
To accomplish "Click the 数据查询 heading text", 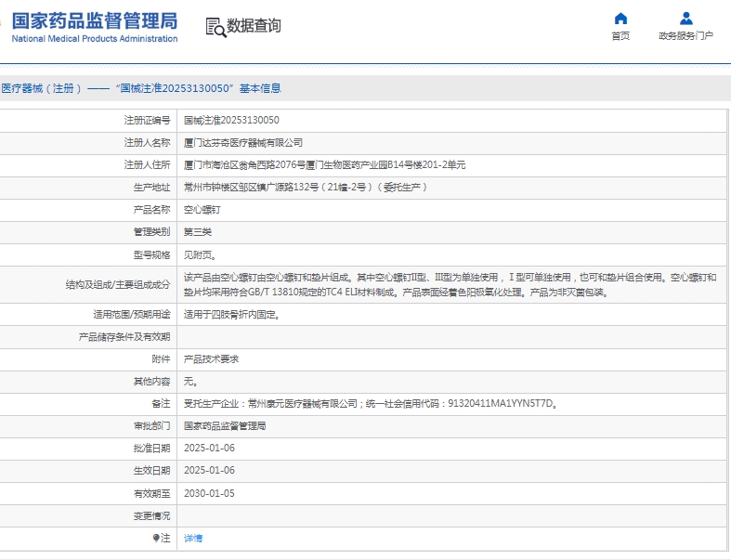I will [254, 26].
